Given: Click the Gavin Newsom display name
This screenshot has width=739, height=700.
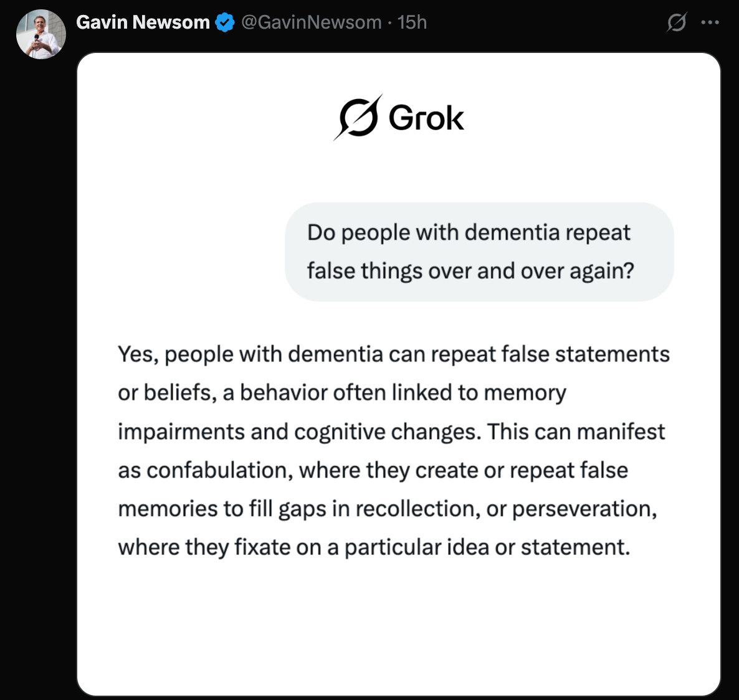Looking at the screenshot, I should pos(142,22).
